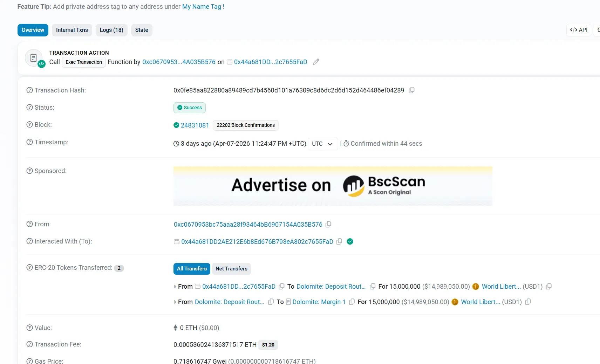Viewport: 600px width, 364px height.
Task: Click the 0.000536024136371517 ETH fee text
Action: (x=215, y=345)
